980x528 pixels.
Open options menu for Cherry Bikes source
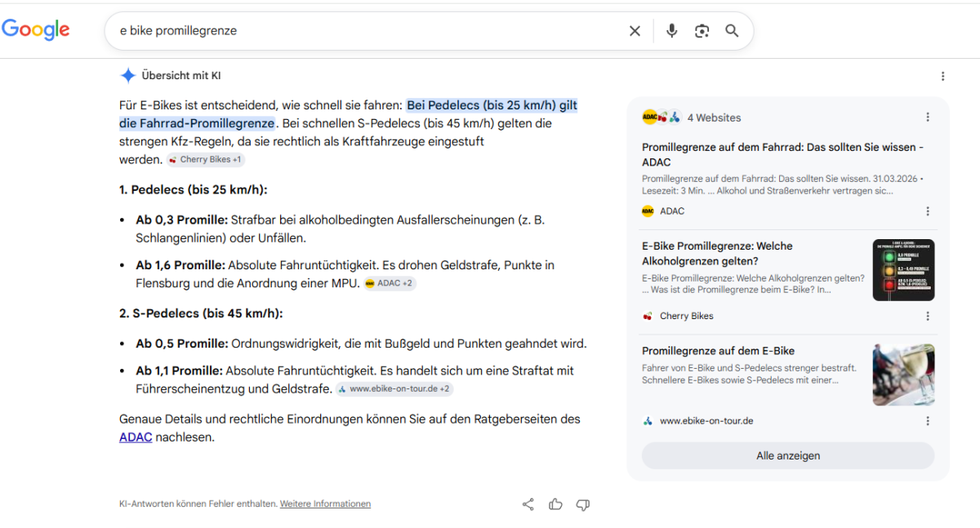[928, 316]
